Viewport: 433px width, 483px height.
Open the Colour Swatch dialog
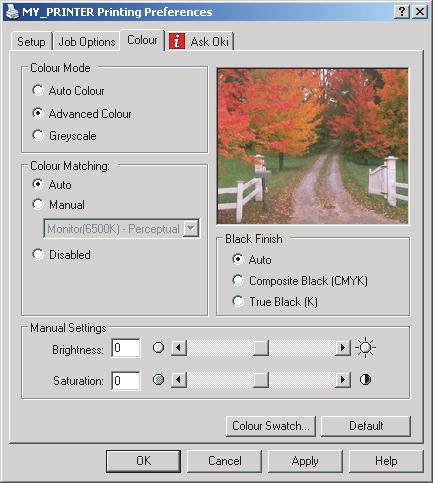(x=271, y=426)
